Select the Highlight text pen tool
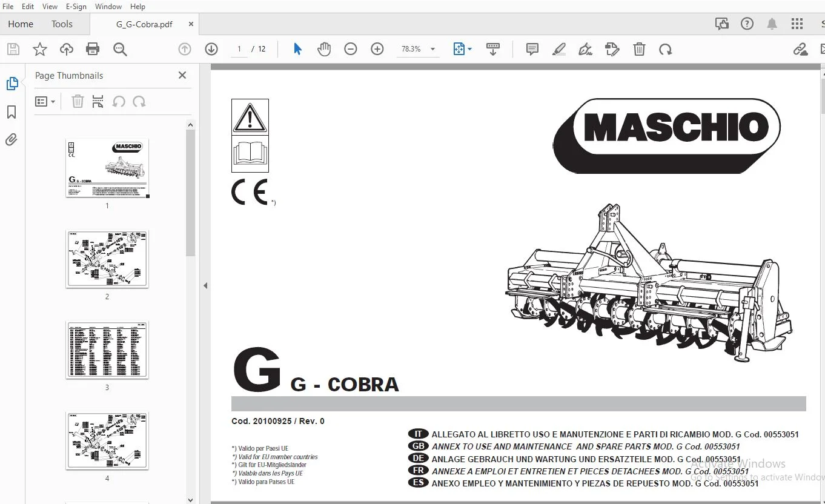The image size is (825, 504). click(x=559, y=49)
